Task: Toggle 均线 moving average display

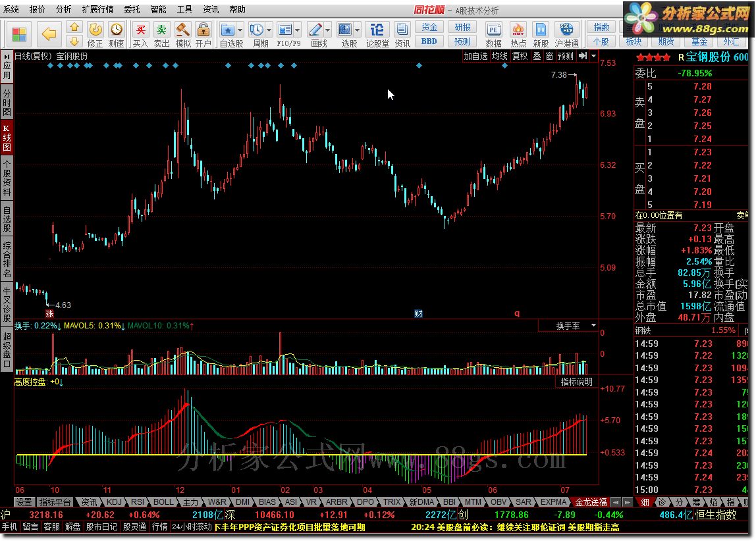Action: tap(499, 57)
